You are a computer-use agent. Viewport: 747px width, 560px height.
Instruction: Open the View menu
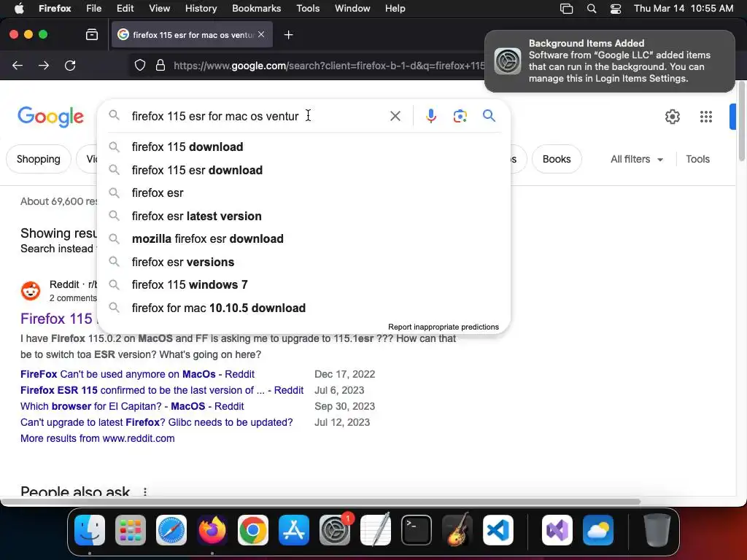tap(159, 8)
